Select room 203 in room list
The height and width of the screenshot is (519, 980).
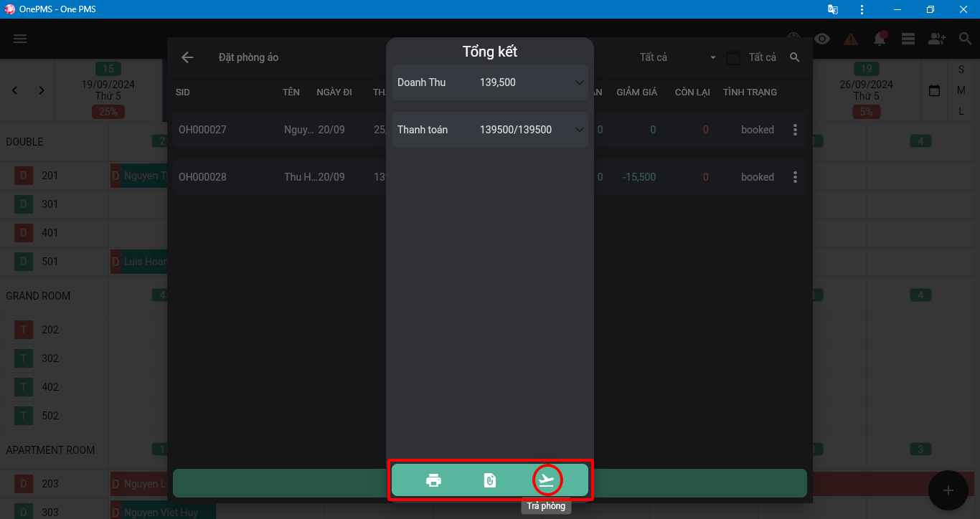pos(50,484)
